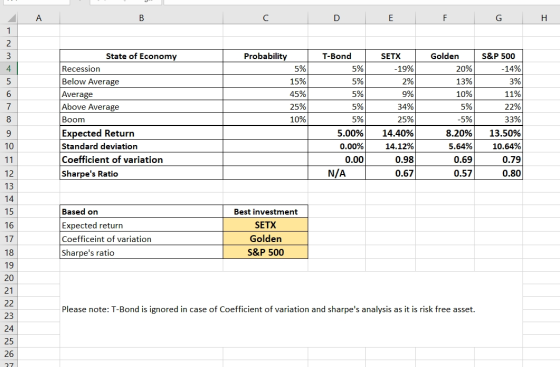
Task: Select row 3 header
Action: pos(9,56)
